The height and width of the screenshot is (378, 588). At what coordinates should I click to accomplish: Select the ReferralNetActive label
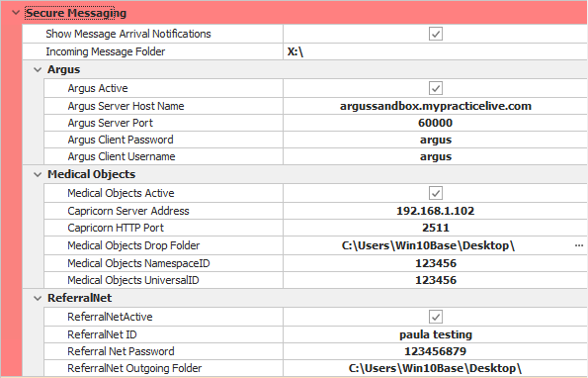(110, 317)
